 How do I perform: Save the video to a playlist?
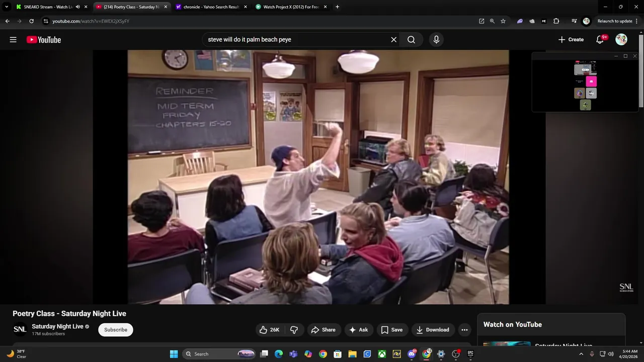392,330
